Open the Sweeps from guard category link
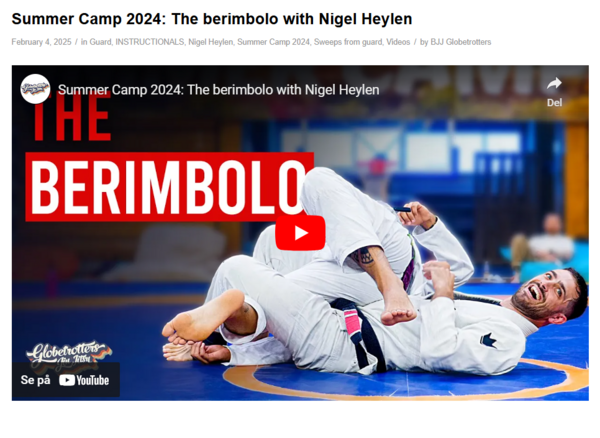600x438 pixels. 348,42
